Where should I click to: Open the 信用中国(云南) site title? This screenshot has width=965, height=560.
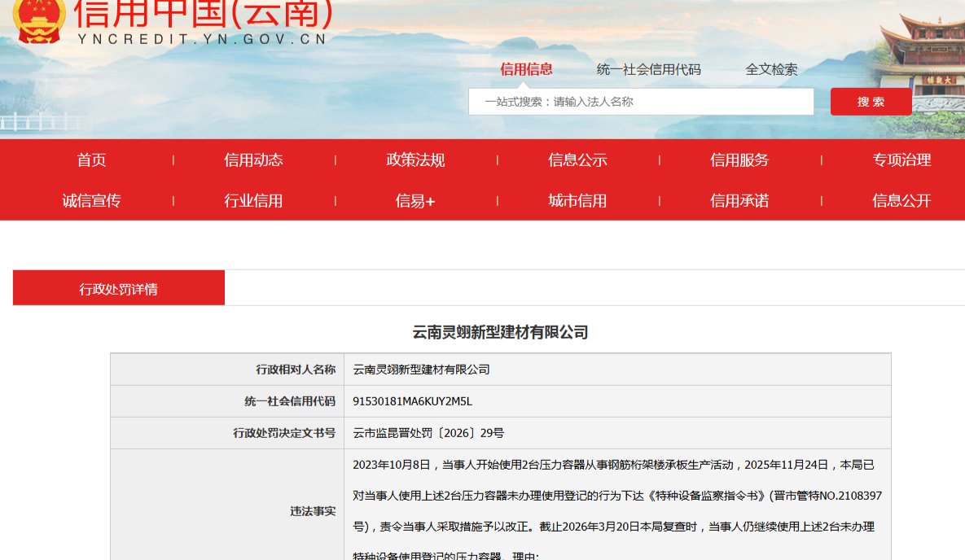point(203,14)
